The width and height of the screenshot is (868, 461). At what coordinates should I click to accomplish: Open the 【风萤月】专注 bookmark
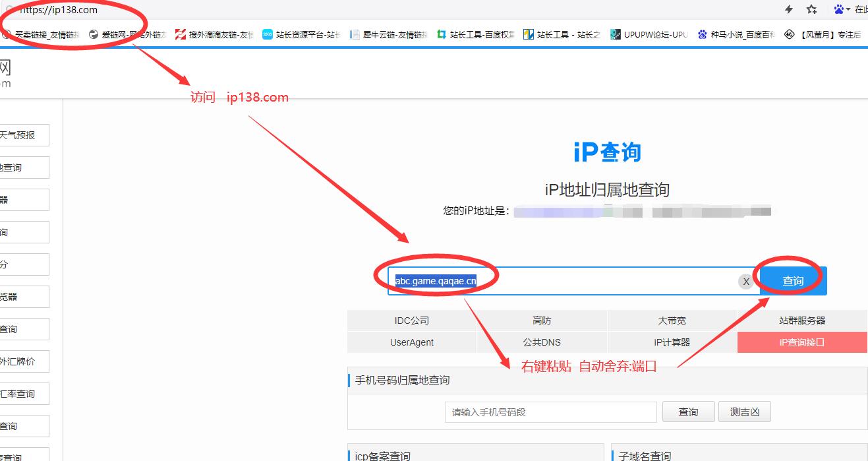click(823, 35)
